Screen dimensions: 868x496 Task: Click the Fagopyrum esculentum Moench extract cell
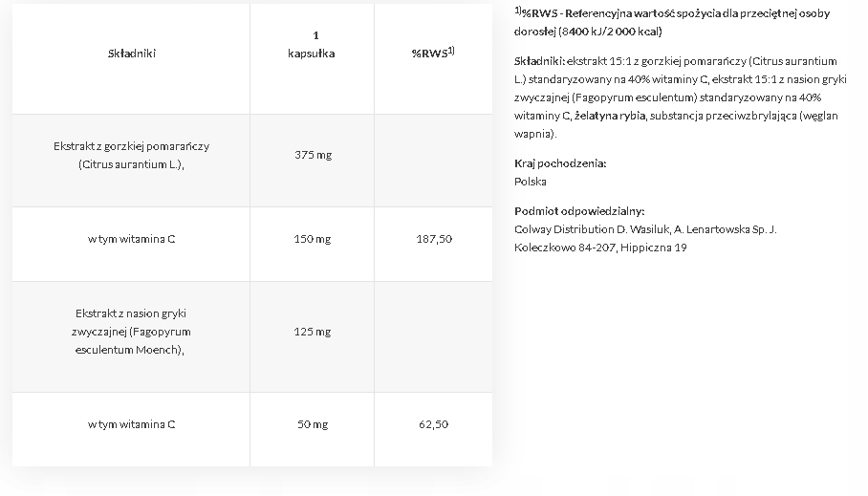tap(132, 332)
